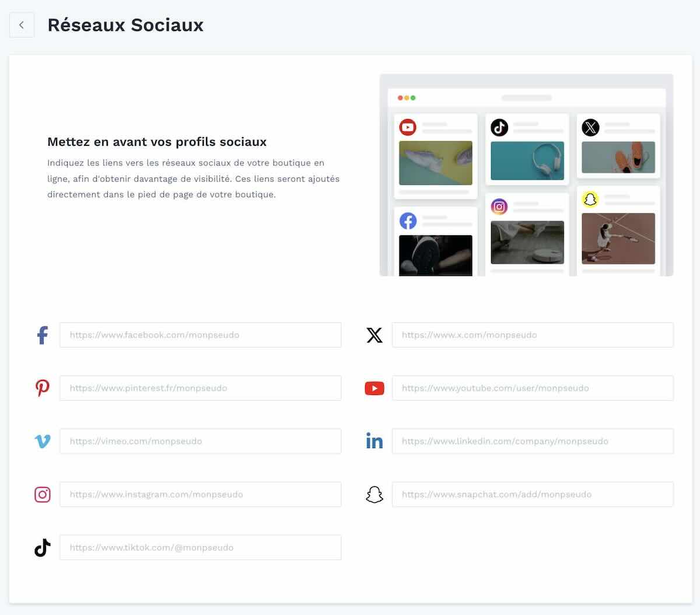Click the Snapchat ghost icon beside its field
The width and height of the screenshot is (700, 615).
click(374, 494)
